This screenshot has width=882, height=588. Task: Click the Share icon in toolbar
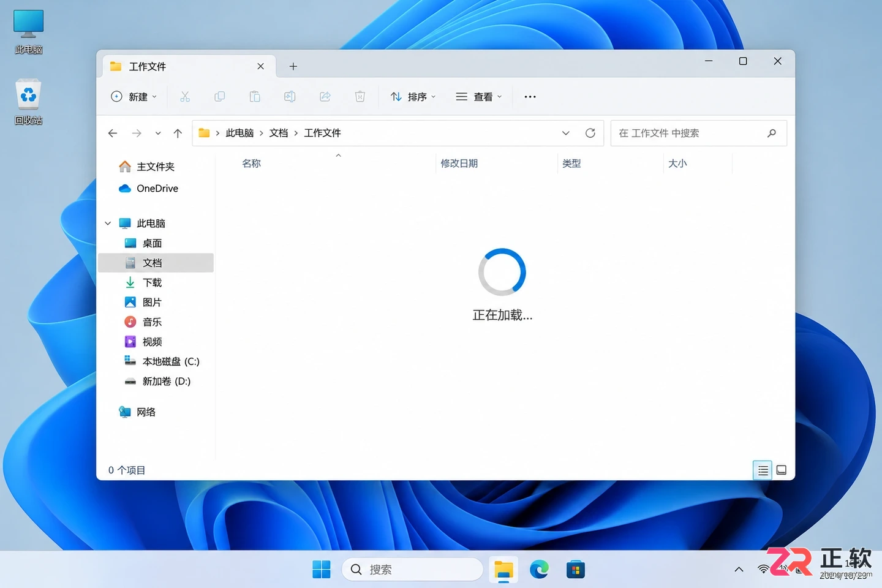pos(325,97)
